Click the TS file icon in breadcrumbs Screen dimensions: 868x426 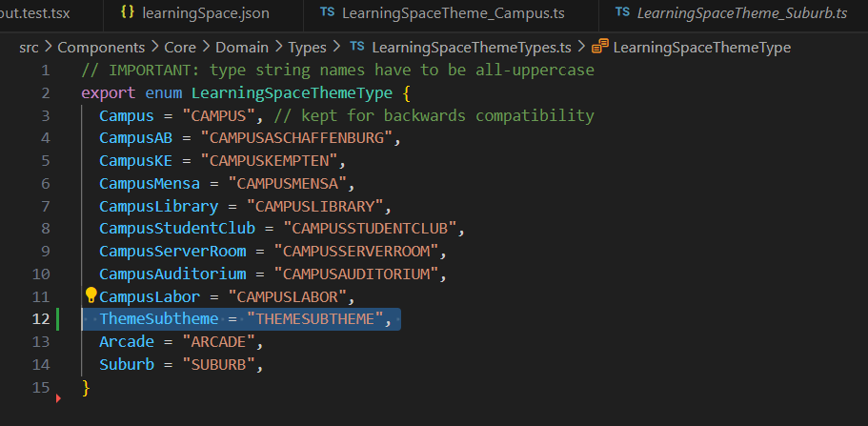pyautogui.click(x=357, y=47)
